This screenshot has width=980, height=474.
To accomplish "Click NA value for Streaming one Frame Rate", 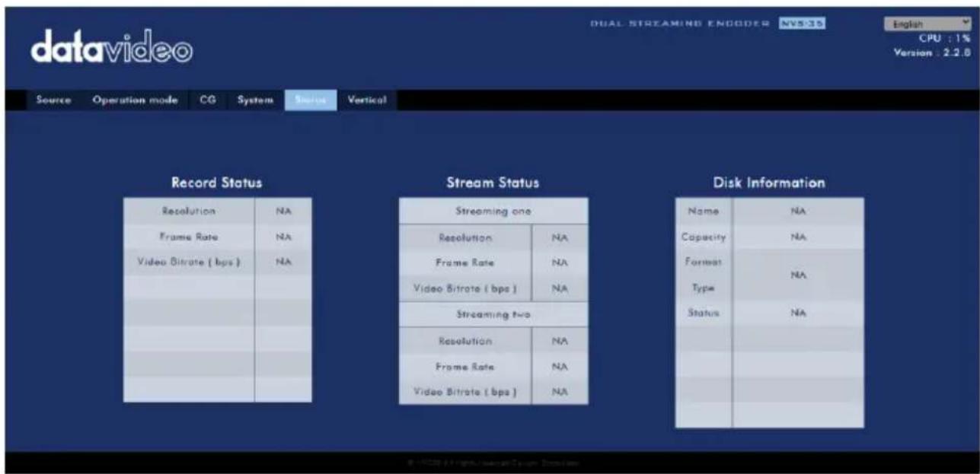I will click(x=560, y=263).
